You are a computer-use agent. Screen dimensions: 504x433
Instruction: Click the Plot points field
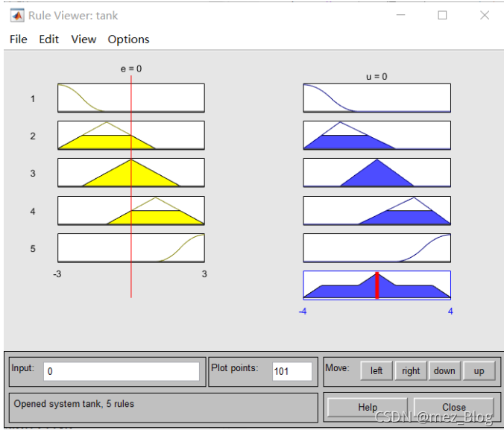point(292,371)
